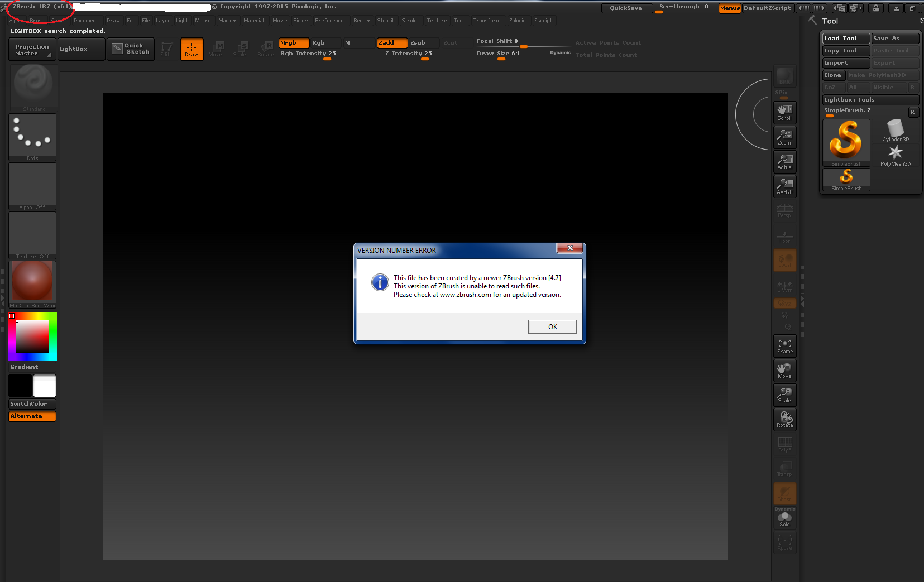Click the Actual size icon

coord(784,161)
